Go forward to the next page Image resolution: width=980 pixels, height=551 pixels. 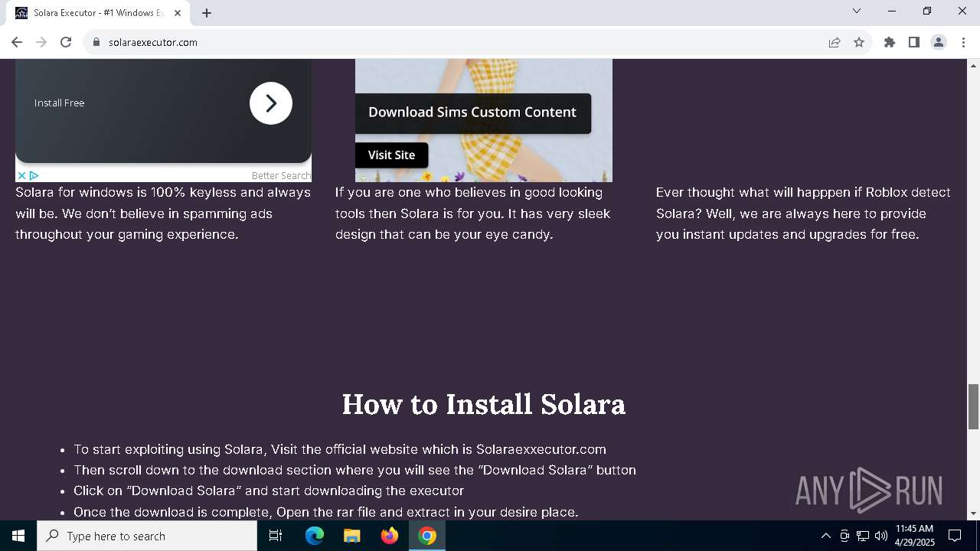(x=41, y=42)
